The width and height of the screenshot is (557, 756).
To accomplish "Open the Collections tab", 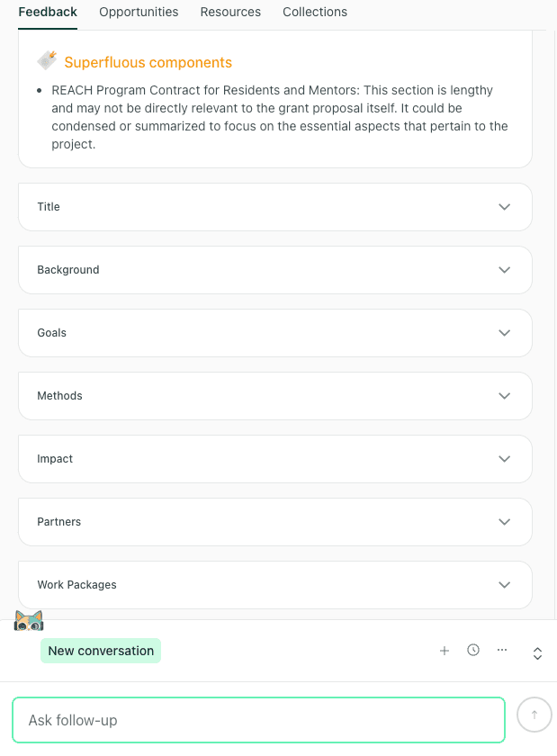I will pos(314,12).
